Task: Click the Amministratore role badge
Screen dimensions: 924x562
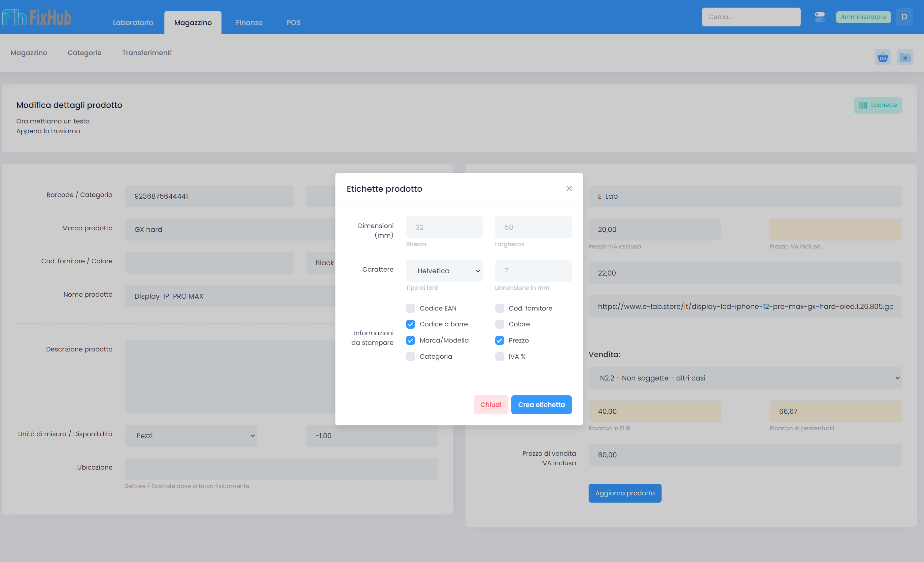Action: click(x=863, y=17)
